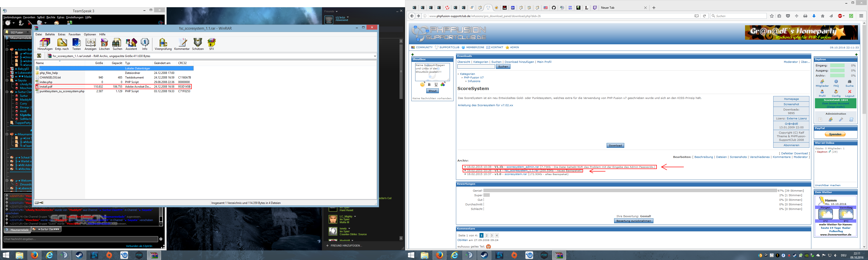
Task: Open LC_Mighty friend dropdown in Steam
Action: pos(355,216)
